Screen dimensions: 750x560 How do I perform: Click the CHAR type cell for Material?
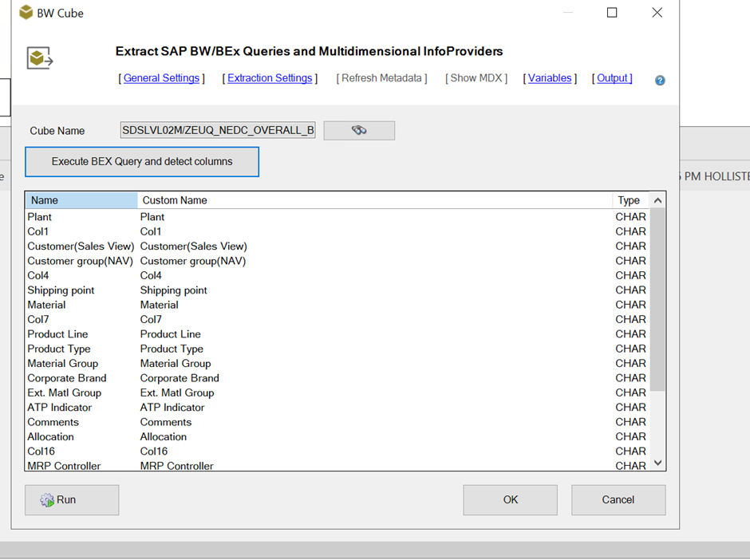631,305
